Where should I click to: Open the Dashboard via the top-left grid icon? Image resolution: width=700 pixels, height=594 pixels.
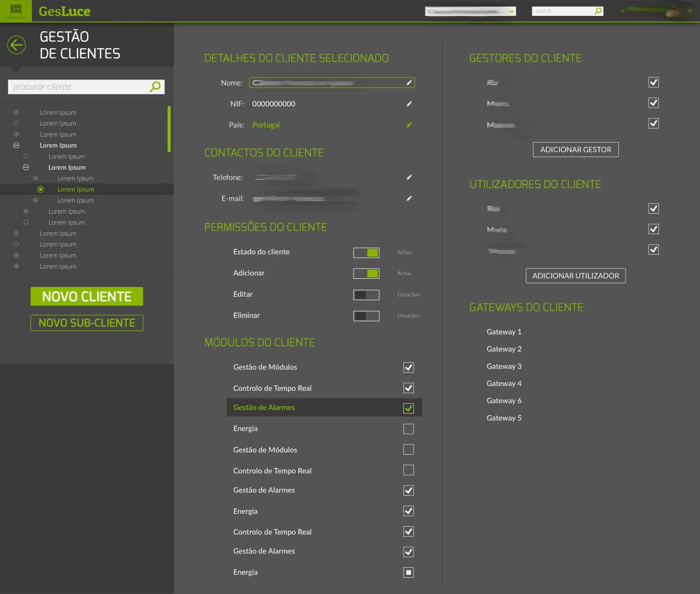[x=16, y=9]
